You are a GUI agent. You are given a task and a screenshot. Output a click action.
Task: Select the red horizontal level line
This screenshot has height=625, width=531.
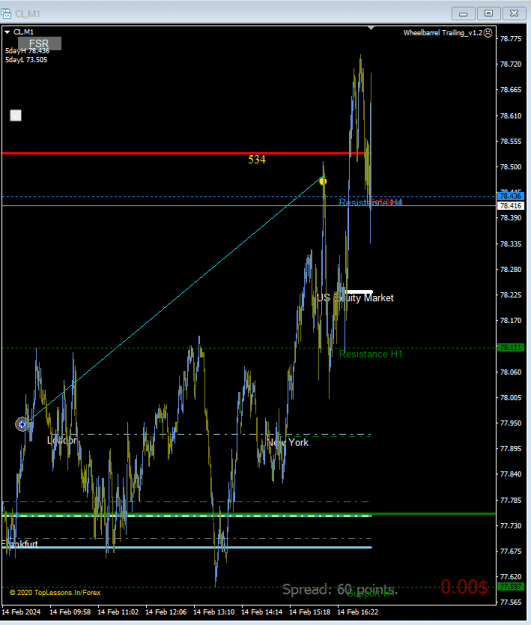[x=187, y=153]
